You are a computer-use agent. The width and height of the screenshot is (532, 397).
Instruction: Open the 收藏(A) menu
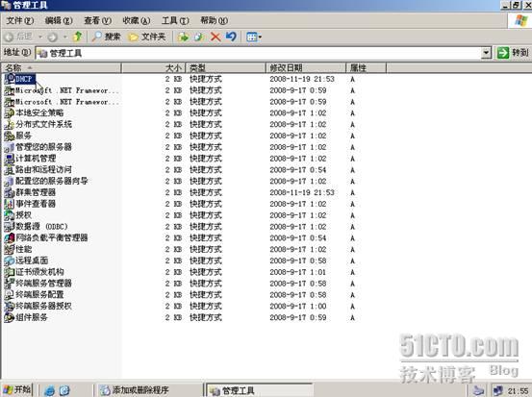[x=137, y=21]
